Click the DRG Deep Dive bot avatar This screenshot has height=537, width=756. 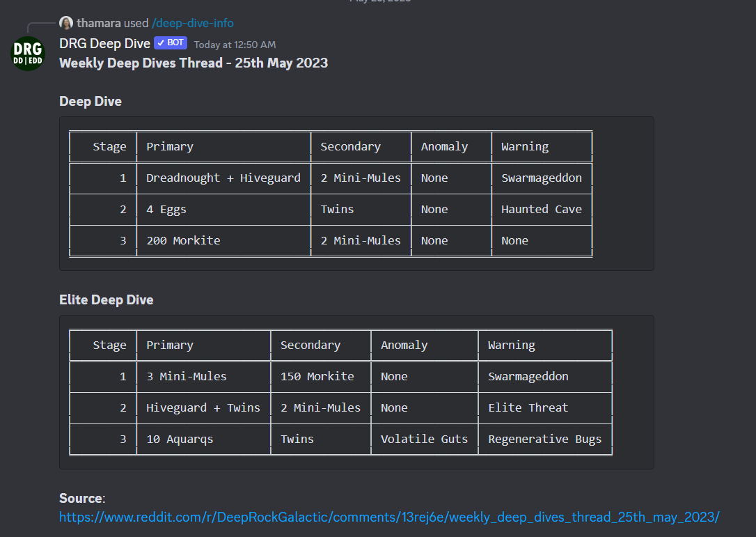tap(27, 54)
